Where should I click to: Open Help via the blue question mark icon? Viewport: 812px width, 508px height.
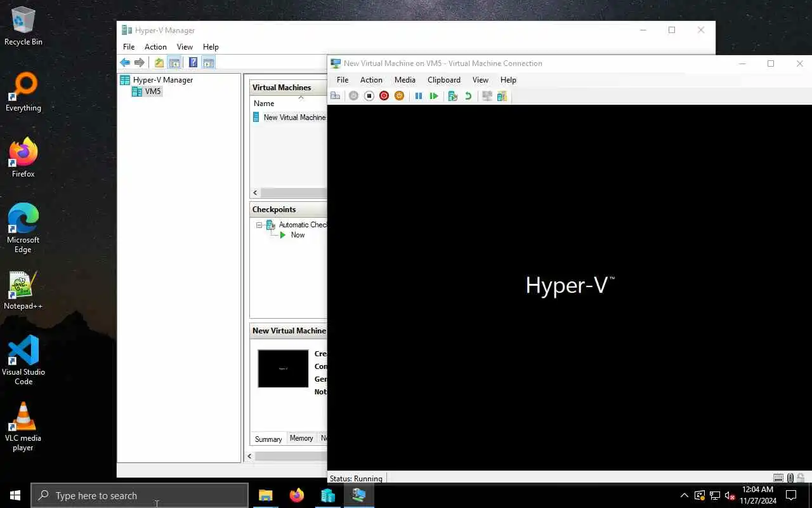click(193, 62)
